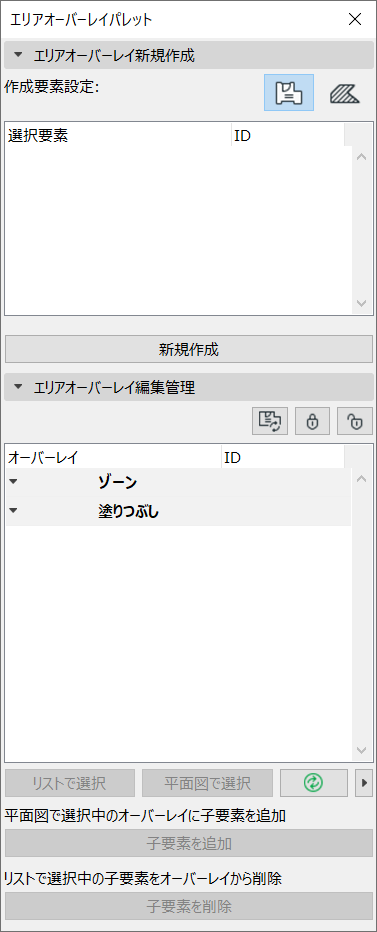
Task: Click the ID header beside 選択要素
Action: pos(288,136)
